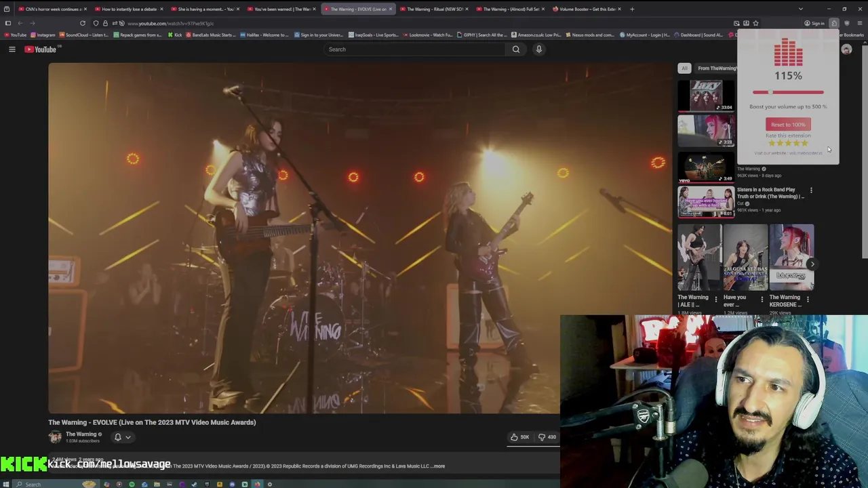Open Spotify from the taskbar
868x488 pixels.
click(132, 484)
